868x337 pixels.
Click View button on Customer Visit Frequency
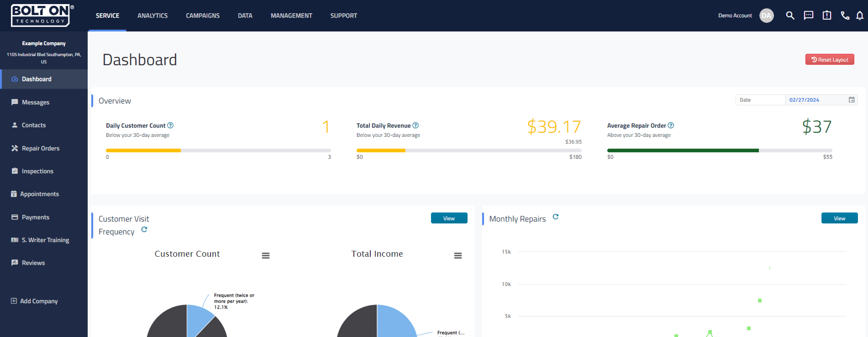pyautogui.click(x=449, y=218)
